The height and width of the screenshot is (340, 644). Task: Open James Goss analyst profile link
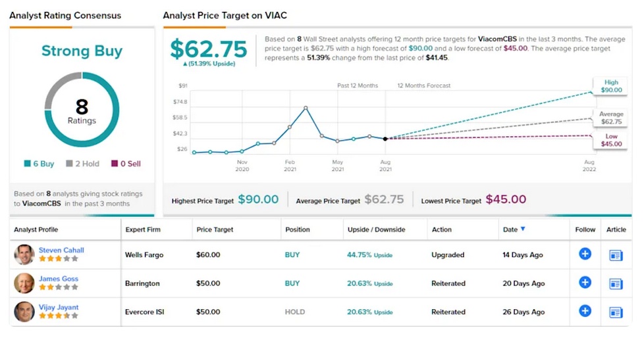(x=58, y=279)
